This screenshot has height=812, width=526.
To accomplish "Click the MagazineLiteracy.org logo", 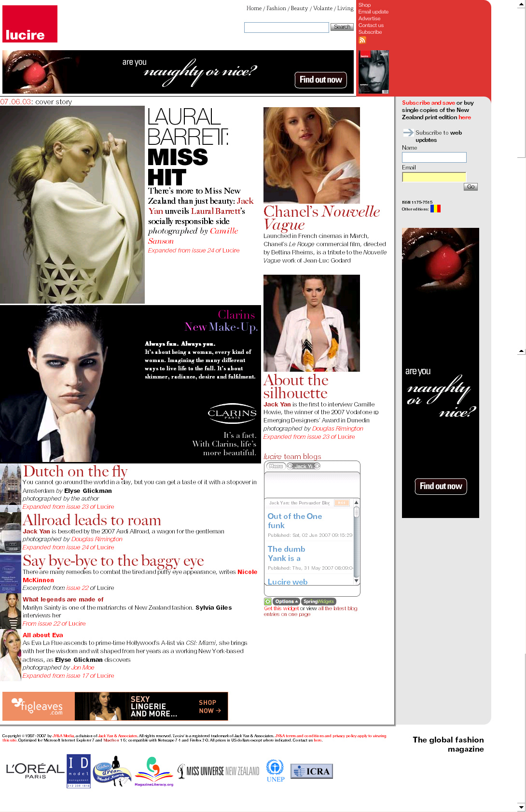I will click(153, 771).
